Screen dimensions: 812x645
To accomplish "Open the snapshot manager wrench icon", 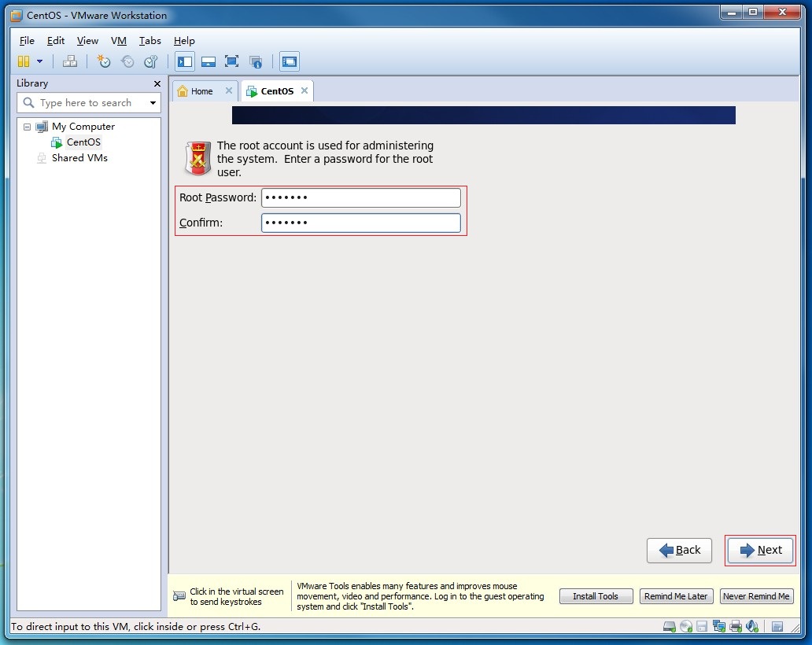I will click(x=150, y=61).
